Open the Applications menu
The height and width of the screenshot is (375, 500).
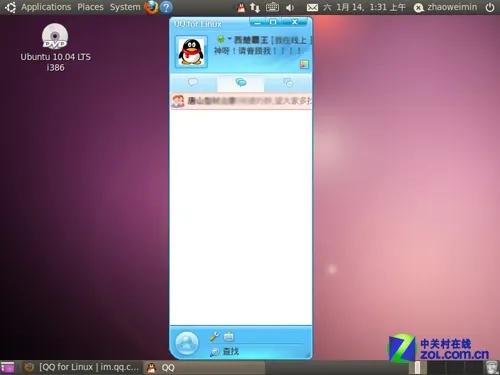click(x=46, y=7)
